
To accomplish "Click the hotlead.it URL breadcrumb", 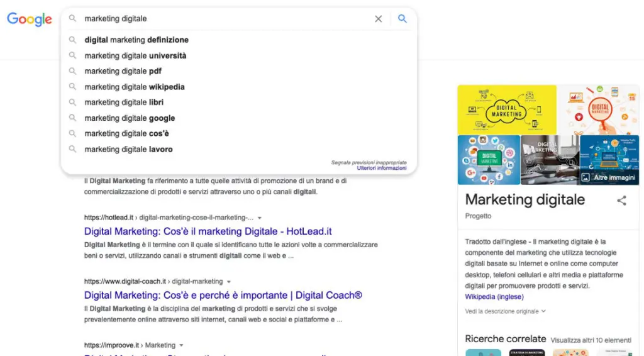I will (169, 218).
